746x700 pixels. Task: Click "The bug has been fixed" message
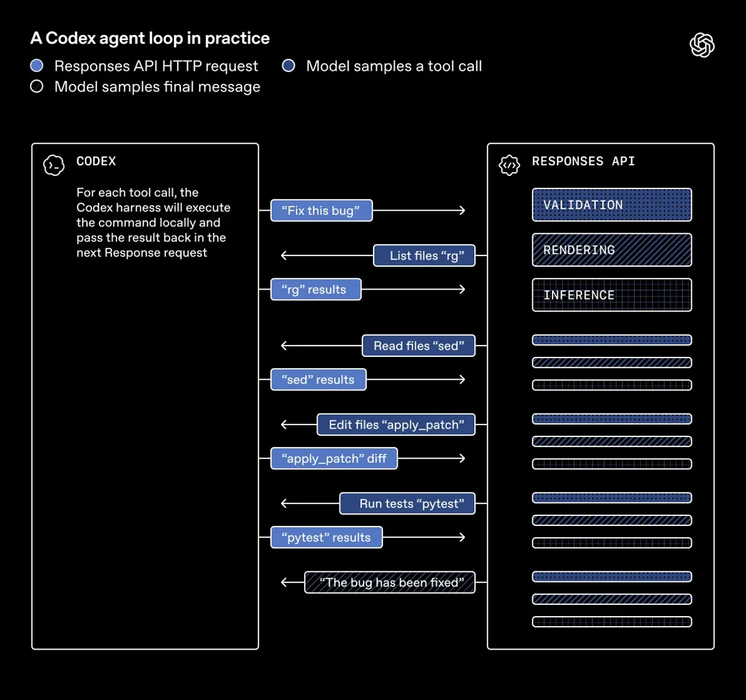390,583
